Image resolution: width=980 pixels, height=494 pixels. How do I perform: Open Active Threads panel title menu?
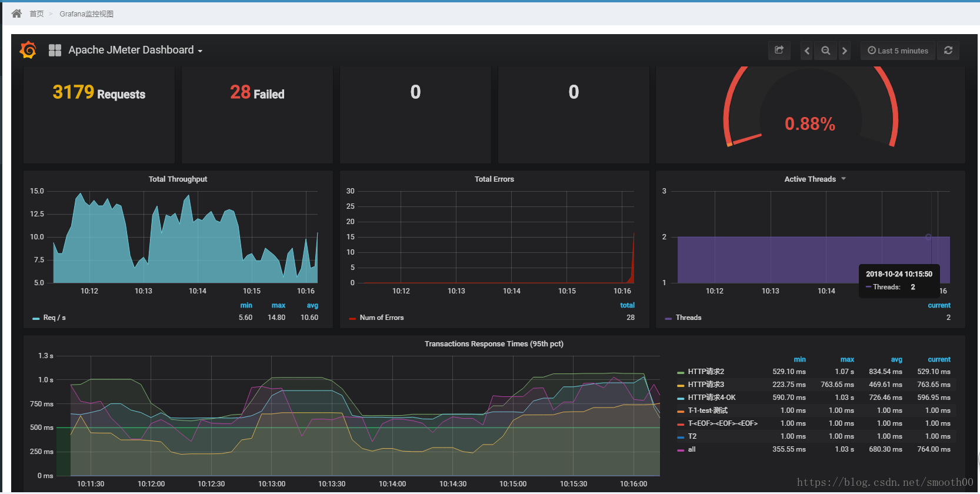point(810,179)
